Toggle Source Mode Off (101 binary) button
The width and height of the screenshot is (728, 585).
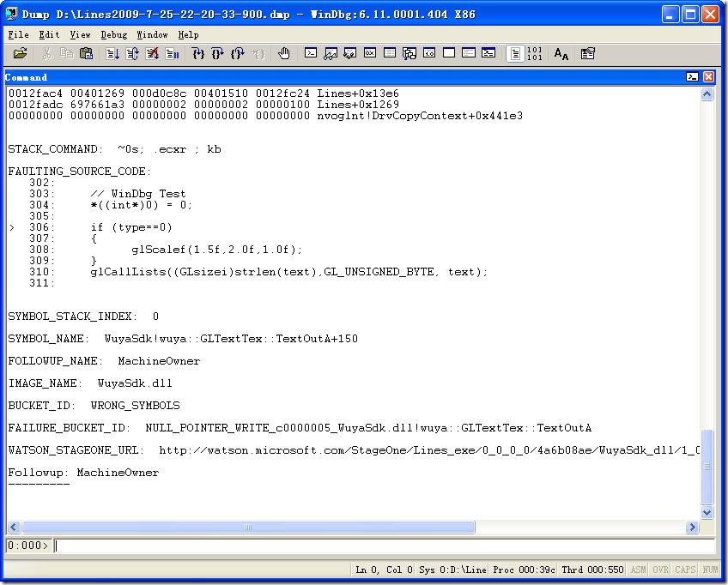click(x=534, y=53)
